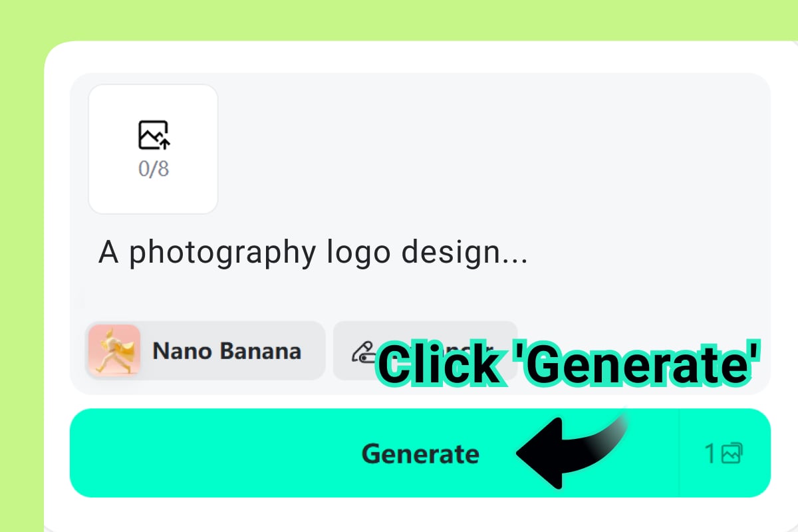Click the word 'Banana' in the model chip
The height and width of the screenshot is (532, 798).
(x=262, y=351)
